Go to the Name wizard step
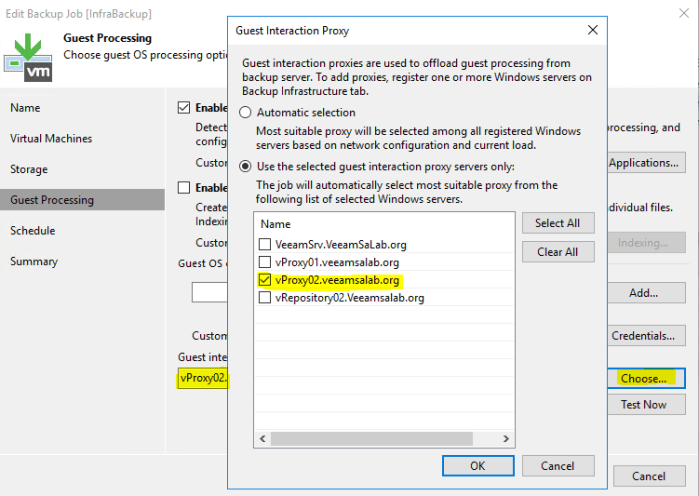The image size is (699, 496). [x=25, y=108]
